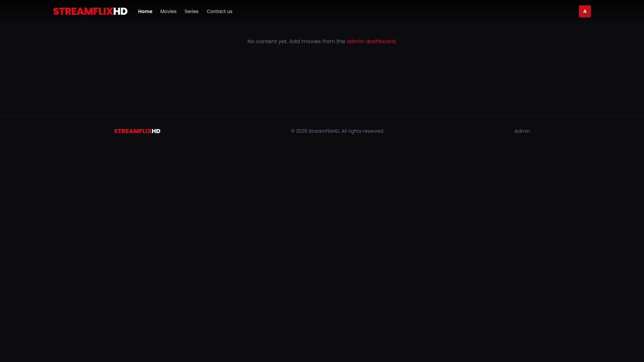The width and height of the screenshot is (644, 362).
Task: Select the '© 2026 StreamFlixHD. All rights reserved.' text
Action: [x=337, y=131]
